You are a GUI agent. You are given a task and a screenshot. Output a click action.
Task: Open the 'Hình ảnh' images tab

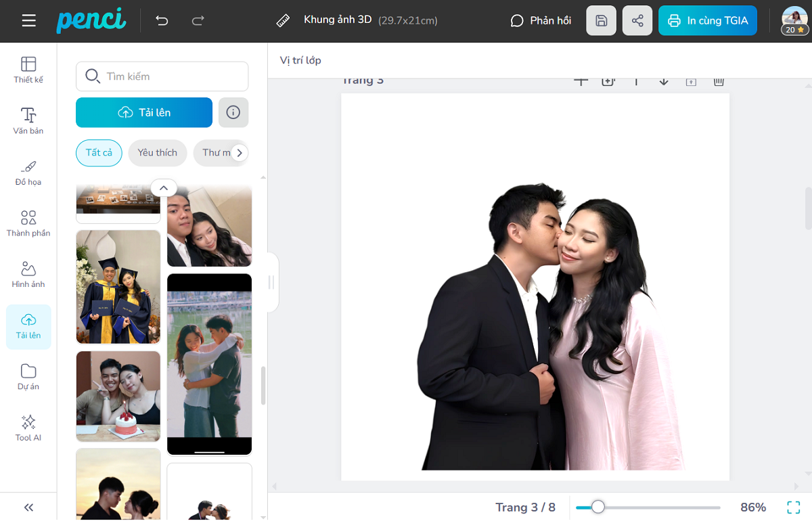(x=28, y=275)
